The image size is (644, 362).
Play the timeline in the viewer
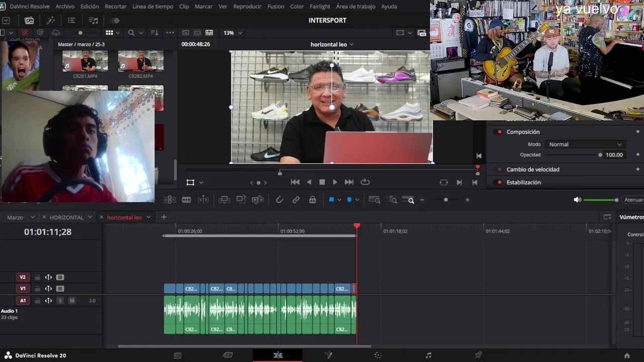point(335,182)
